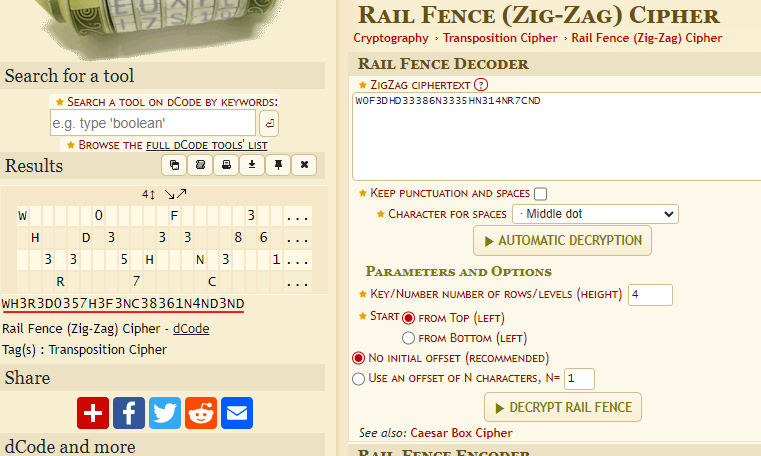Screen dimensions: 761x456
Task: Click the 'Tag(s) : Transposition Cipher' text
Action: [x=84, y=350]
